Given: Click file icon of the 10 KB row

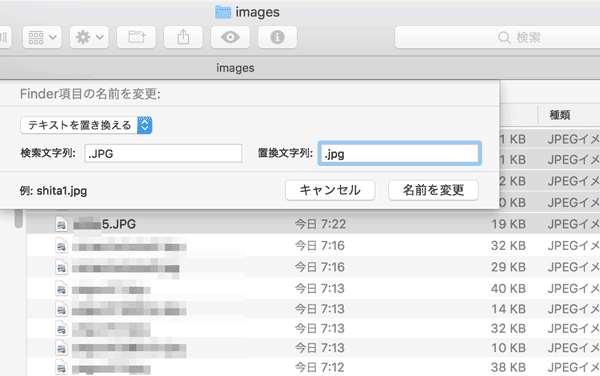Looking at the screenshot, I should [x=61, y=348].
